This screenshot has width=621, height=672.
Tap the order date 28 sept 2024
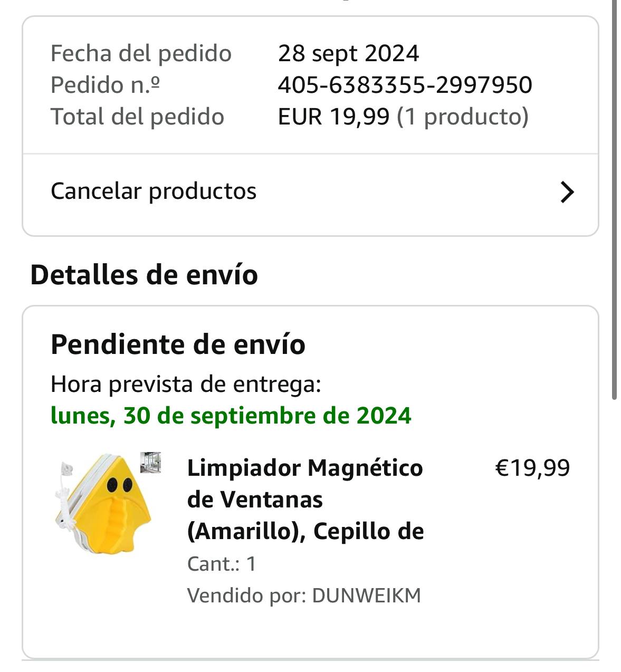click(348, 53)
